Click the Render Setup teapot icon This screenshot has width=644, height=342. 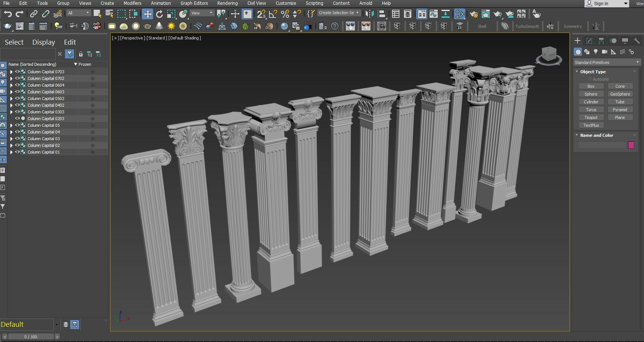(474, 14)
